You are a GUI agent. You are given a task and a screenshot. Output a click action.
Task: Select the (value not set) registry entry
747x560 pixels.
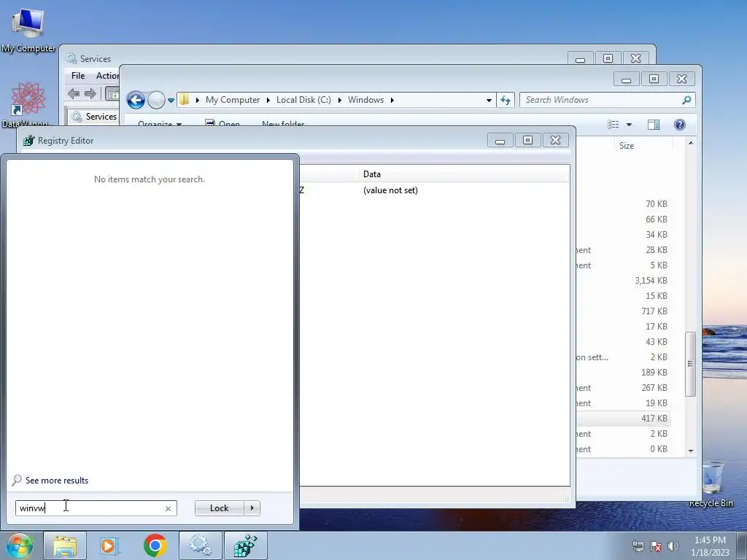[390, 190]
